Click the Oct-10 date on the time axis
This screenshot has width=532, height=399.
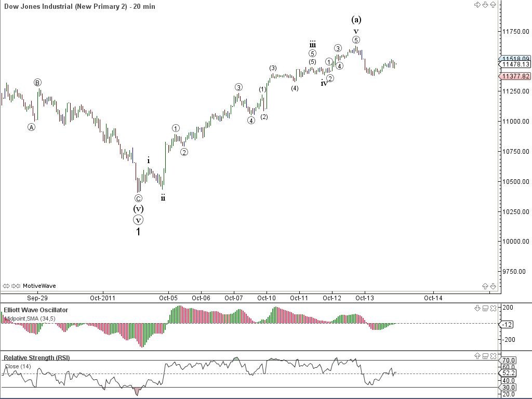pyautogui.click(x=267, y=298)
